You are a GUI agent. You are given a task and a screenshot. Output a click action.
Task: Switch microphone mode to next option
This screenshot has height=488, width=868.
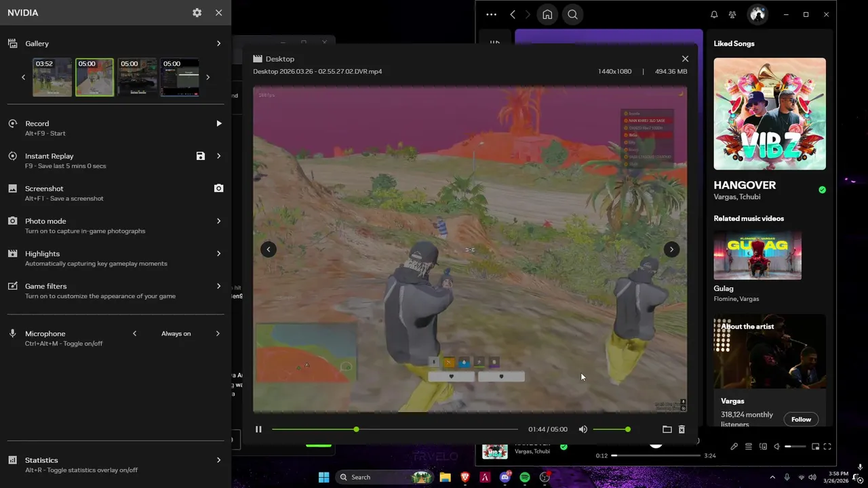pos(218,333)
